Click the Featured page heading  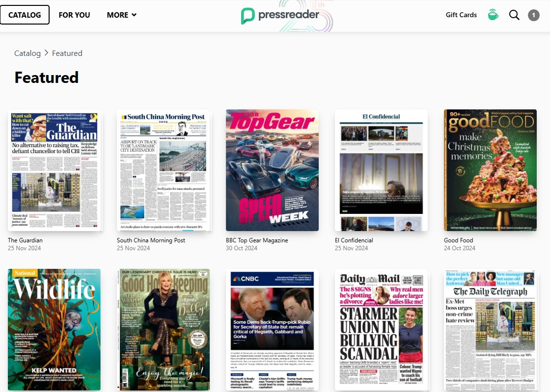47,78
